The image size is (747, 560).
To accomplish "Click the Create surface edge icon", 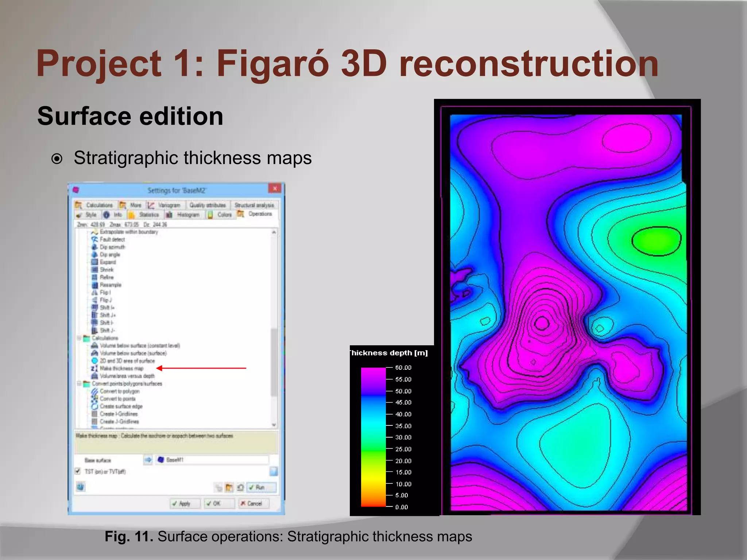I will (94, 406).
